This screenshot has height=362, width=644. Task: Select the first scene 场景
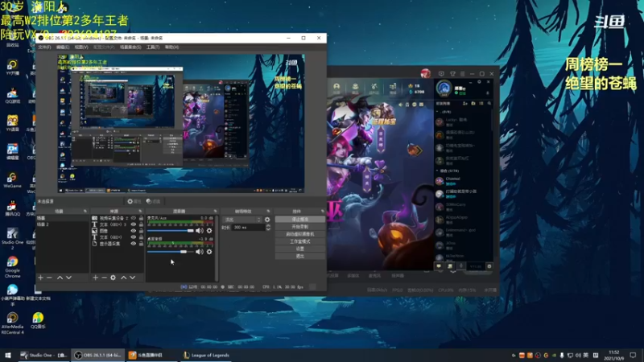(63, 218)
